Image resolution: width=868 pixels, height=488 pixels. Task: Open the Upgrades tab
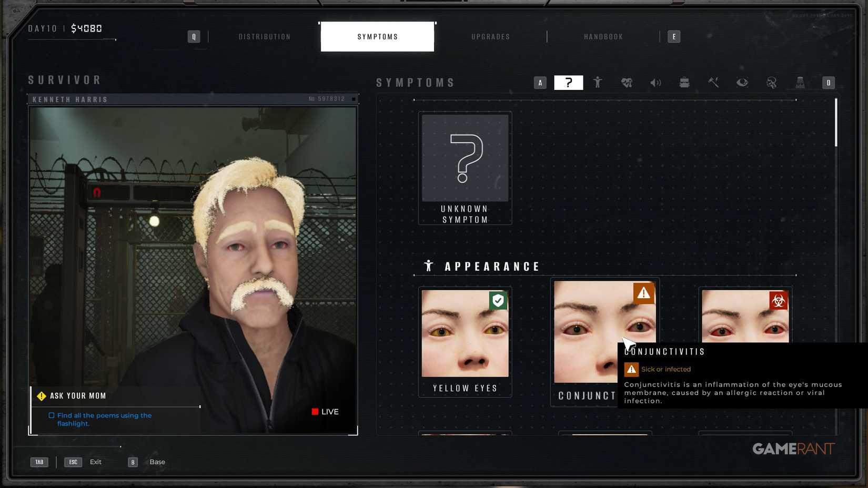[490, 37]
